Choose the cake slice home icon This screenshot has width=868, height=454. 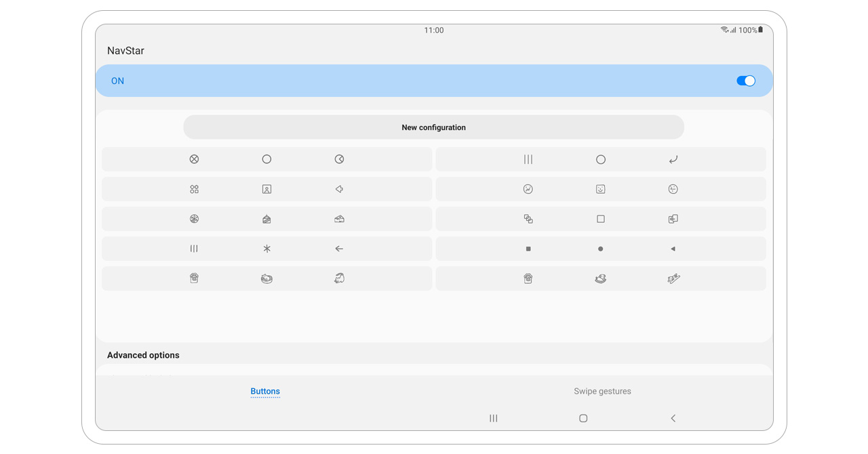coord(267,219)
